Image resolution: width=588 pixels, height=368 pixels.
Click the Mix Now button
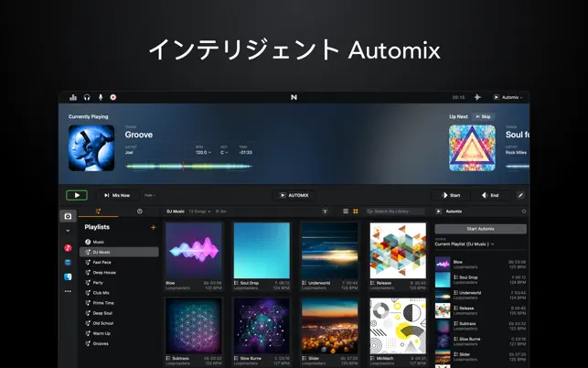pos(117,195)
